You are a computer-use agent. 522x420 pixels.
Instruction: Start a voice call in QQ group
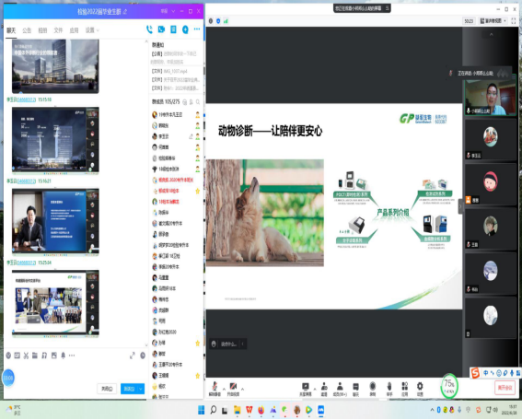[149, 29]
